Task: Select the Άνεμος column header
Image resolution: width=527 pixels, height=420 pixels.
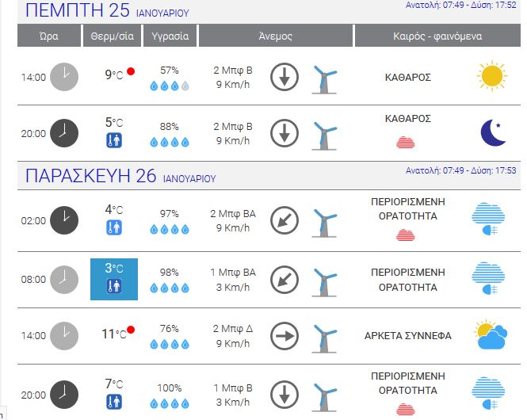Action: click(x=276, y=36)
